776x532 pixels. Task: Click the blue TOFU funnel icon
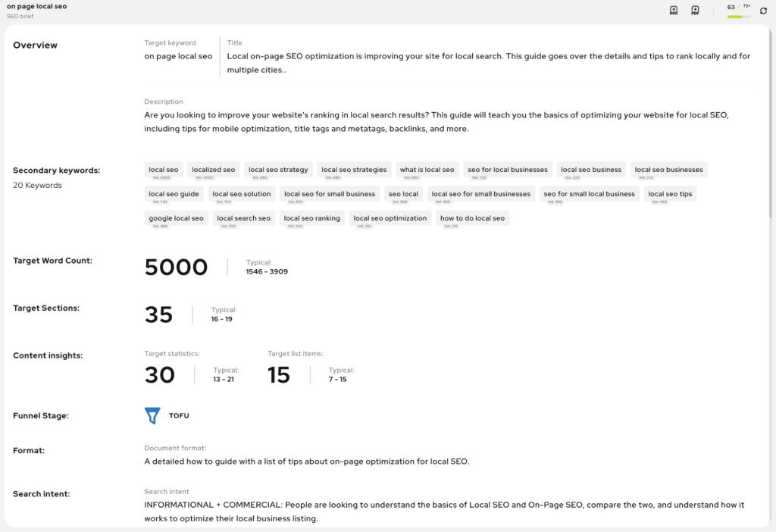pyautogui.click(x=152, y=416)
